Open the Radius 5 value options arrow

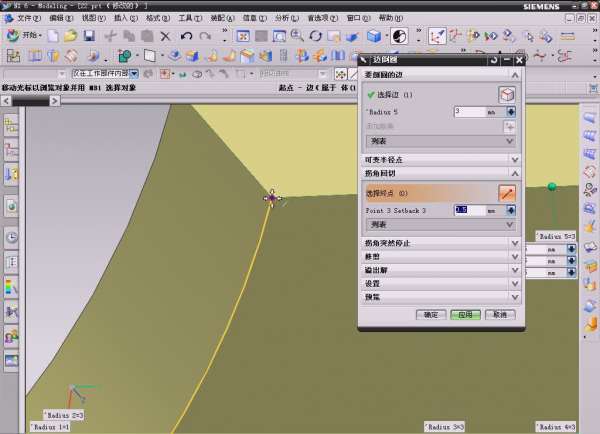click(x=510, y=112)
